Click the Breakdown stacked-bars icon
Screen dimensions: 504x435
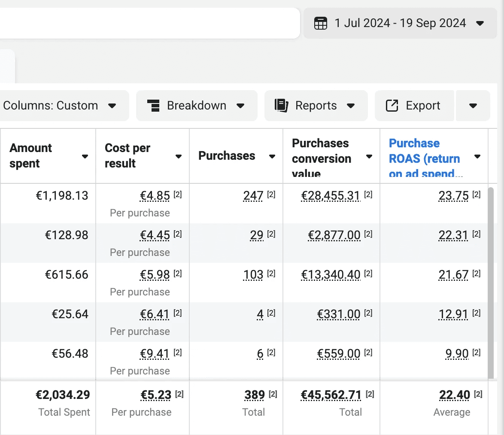[x=153, y=106]
